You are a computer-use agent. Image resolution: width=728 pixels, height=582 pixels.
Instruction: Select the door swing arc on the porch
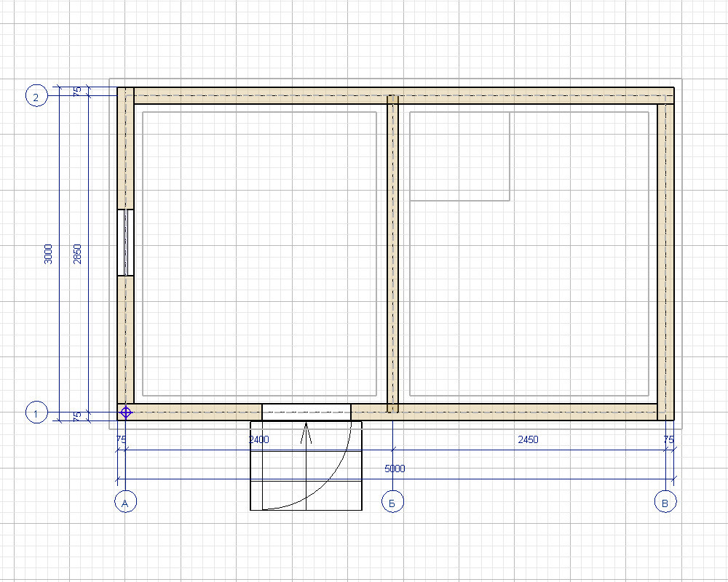[341, 472]
